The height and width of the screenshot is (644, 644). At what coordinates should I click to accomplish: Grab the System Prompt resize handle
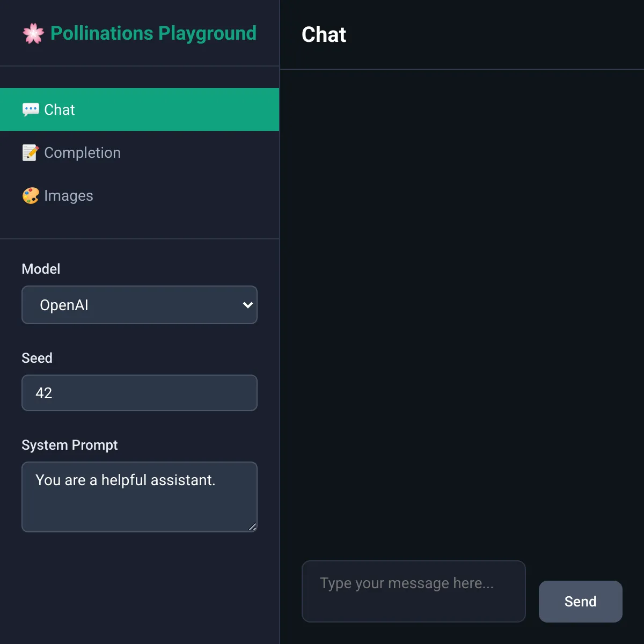click(253, 527)
